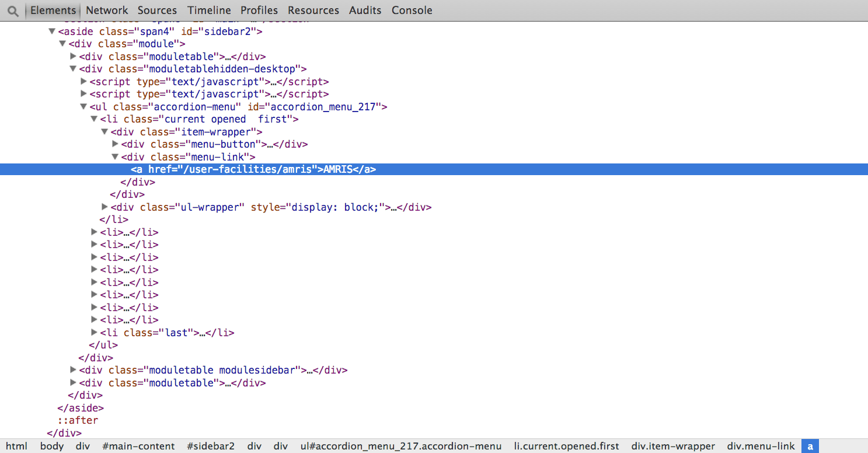Select the AMRIS anchor element line

[x=434, y=169]
